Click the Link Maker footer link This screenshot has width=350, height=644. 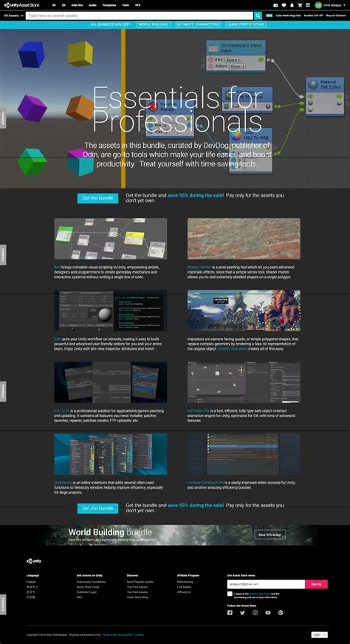[x=184, y=587]
